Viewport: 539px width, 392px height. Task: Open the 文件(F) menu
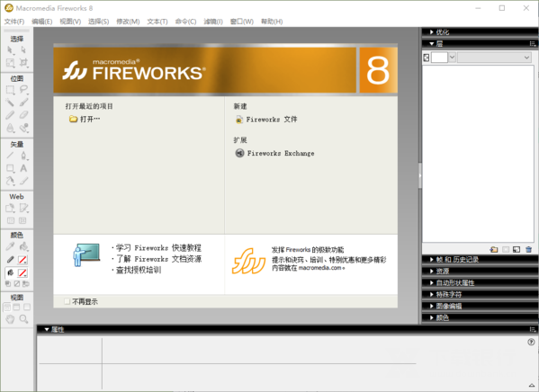click(x=14, y=22)
